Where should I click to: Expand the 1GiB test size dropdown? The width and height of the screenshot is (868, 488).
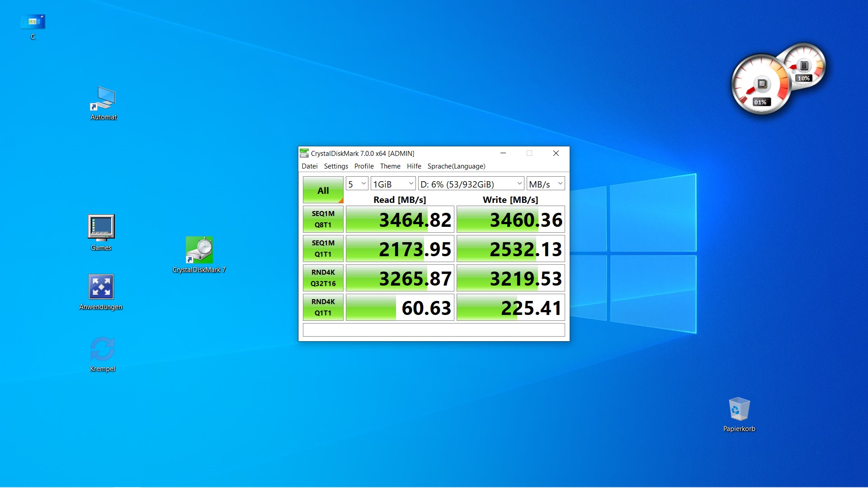point(393,184)
